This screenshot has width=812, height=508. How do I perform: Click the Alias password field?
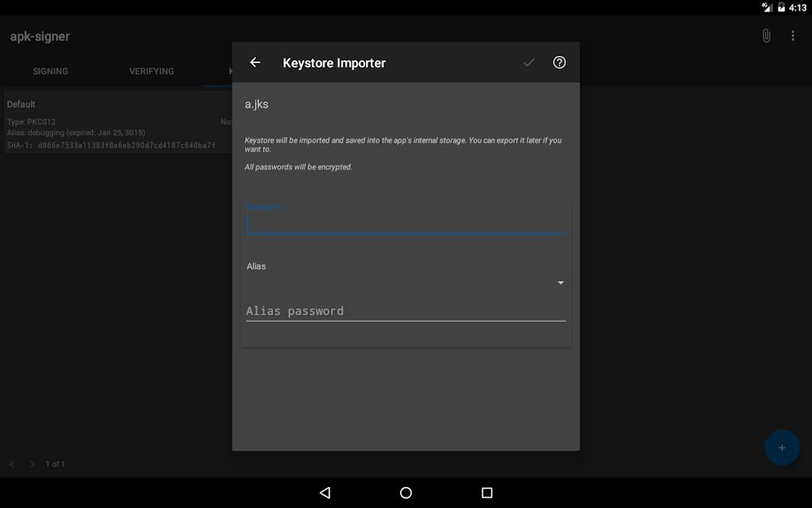[x=405, y=311]
